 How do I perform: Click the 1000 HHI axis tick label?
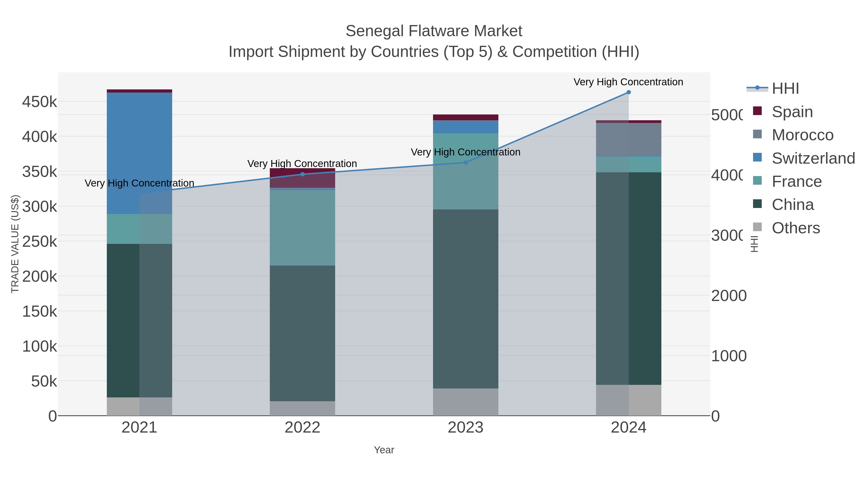[729, 356]
